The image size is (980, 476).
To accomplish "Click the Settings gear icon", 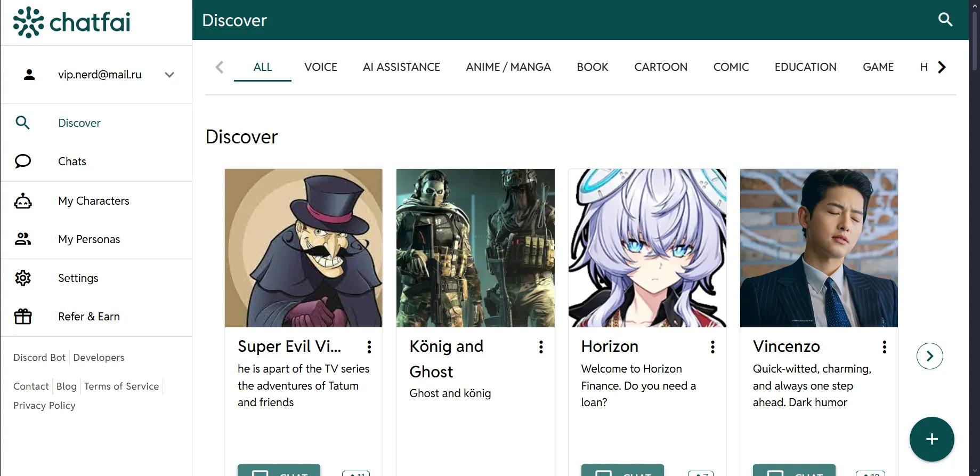I will [x=23, y=278].
